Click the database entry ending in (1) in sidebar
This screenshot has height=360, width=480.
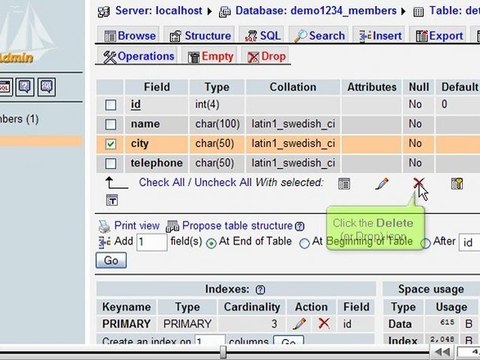[x=19, y=119]
